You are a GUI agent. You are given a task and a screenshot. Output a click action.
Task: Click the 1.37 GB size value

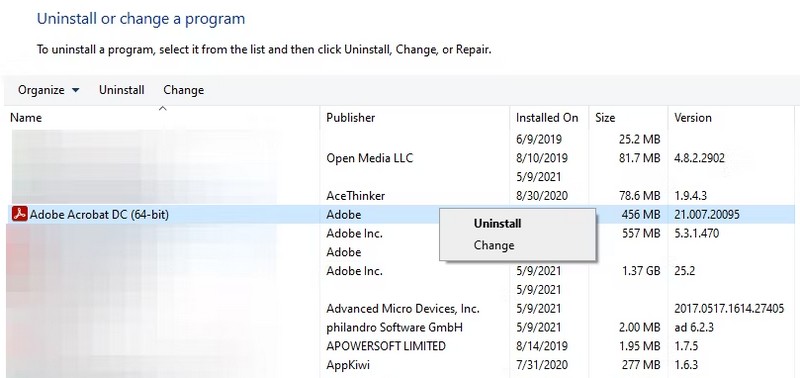click(x=641, y=271)
